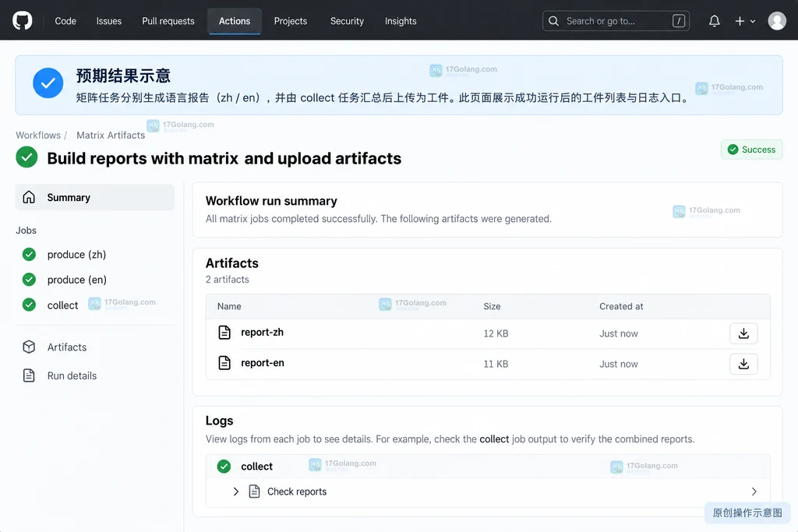798x532 pixels.
Task: Click the Logs section heading
Action: point(219,421)
